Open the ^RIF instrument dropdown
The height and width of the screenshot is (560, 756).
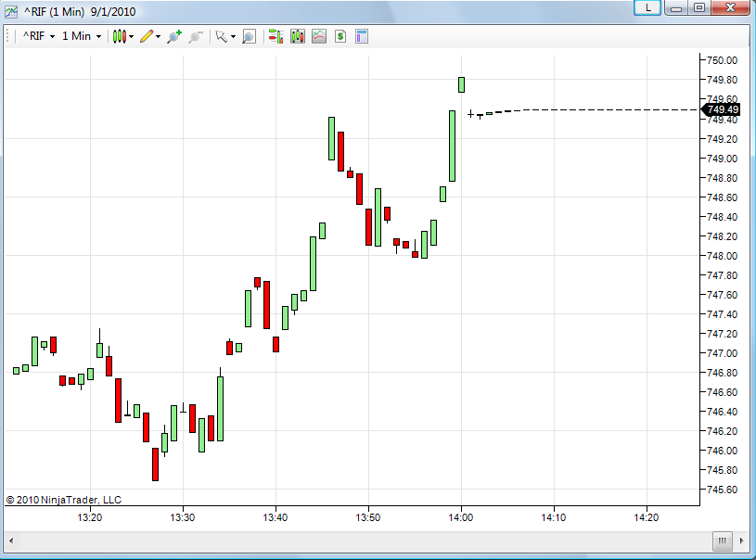[x=39, y=36]
